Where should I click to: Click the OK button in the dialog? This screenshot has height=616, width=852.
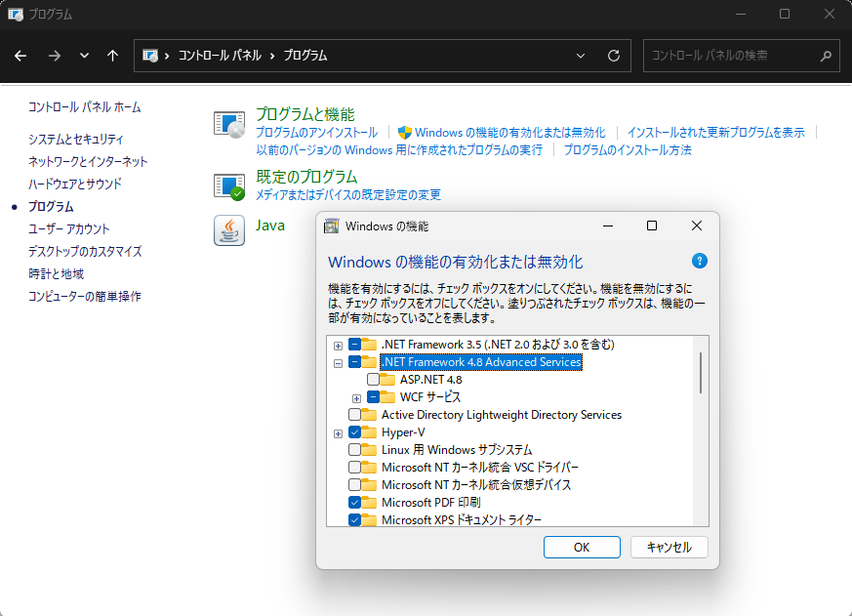click(x=582, y=547)
